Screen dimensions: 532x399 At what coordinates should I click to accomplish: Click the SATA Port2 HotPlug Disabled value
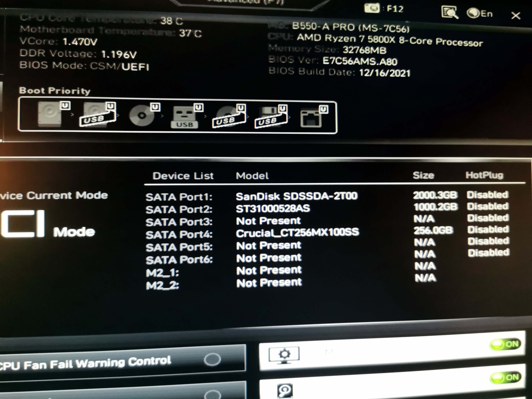(488, 206)
